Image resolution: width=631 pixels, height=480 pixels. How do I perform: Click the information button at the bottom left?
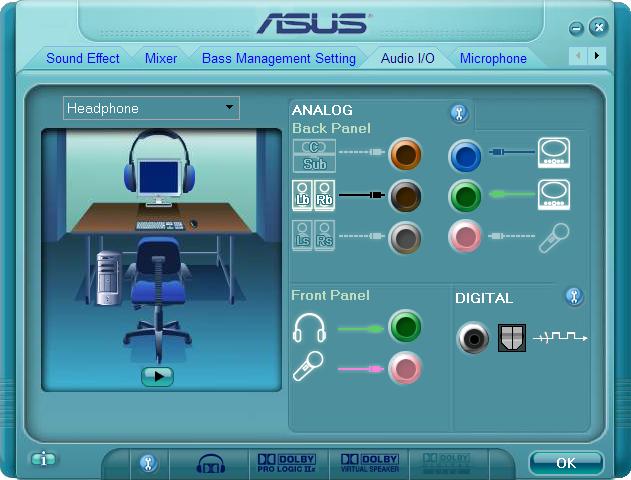43,459
